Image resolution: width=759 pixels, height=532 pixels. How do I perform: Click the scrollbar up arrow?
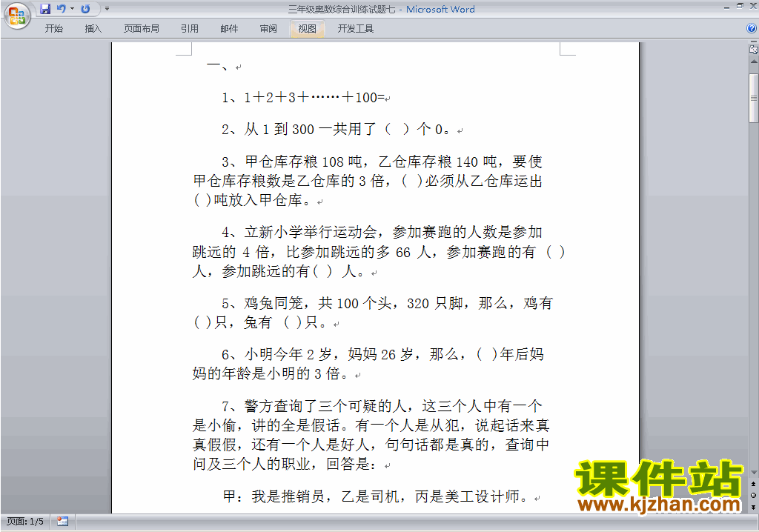[754, 62]
